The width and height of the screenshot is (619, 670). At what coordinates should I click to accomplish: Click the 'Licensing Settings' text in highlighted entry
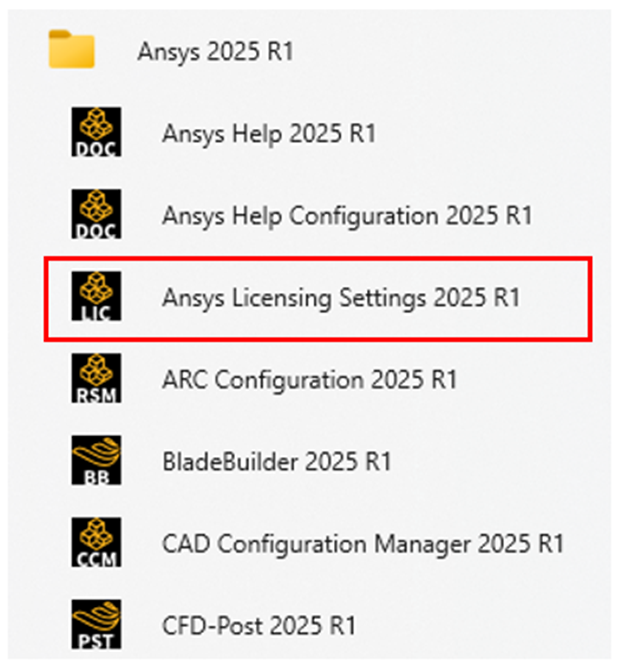[329, 298]
